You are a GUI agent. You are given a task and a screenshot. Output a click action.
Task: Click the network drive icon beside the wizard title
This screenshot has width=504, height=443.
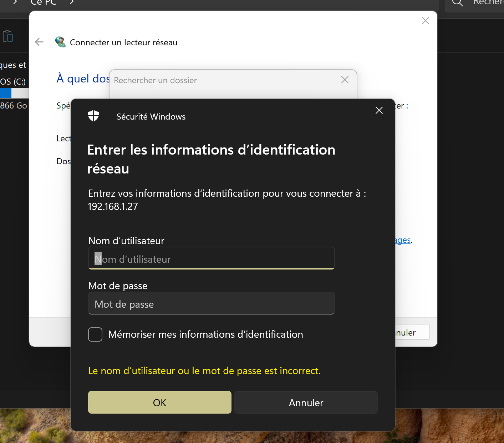click(x=61, y=42)
